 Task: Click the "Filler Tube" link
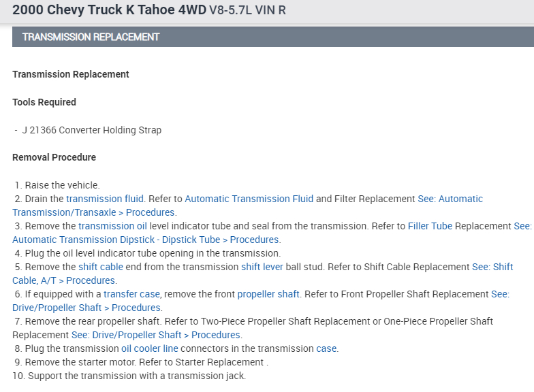[x=430, y=226]
